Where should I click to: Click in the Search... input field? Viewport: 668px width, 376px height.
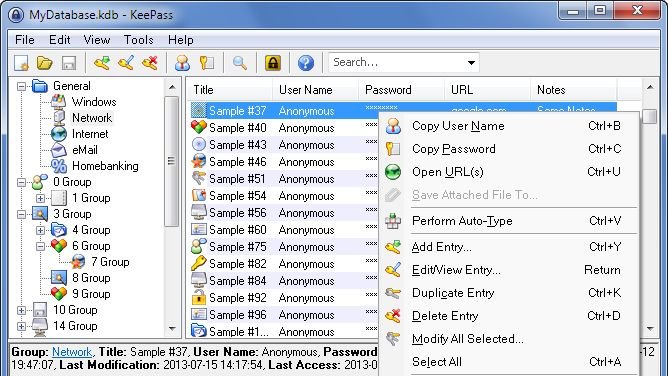click(x=396, y=63)
